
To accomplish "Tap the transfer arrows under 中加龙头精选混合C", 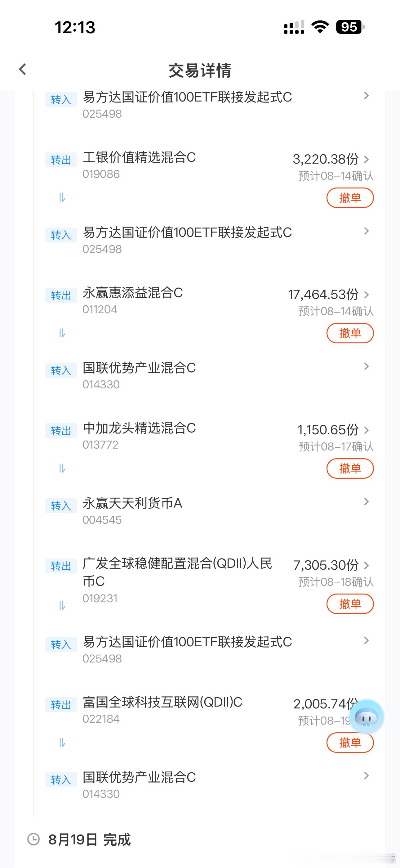I will tap(62, 468).
